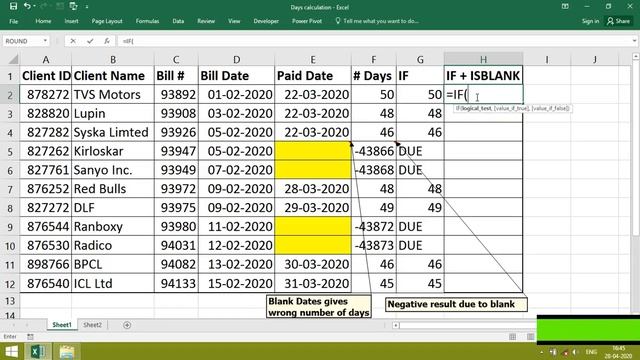Switch to the Insert ribbon tab

coord(71,21)
